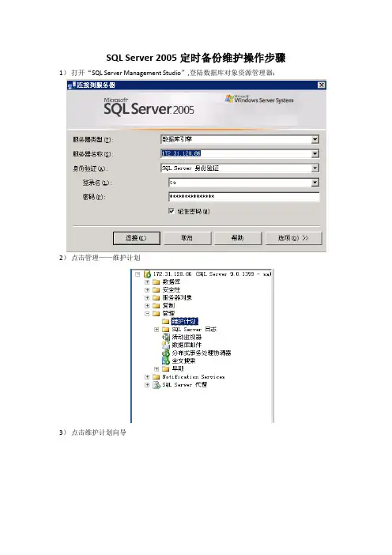The height and width of the screenshot is (555, 392).
Task: Click into the 密码 password field
Action: pyautogui.click(x=244, y=197)
